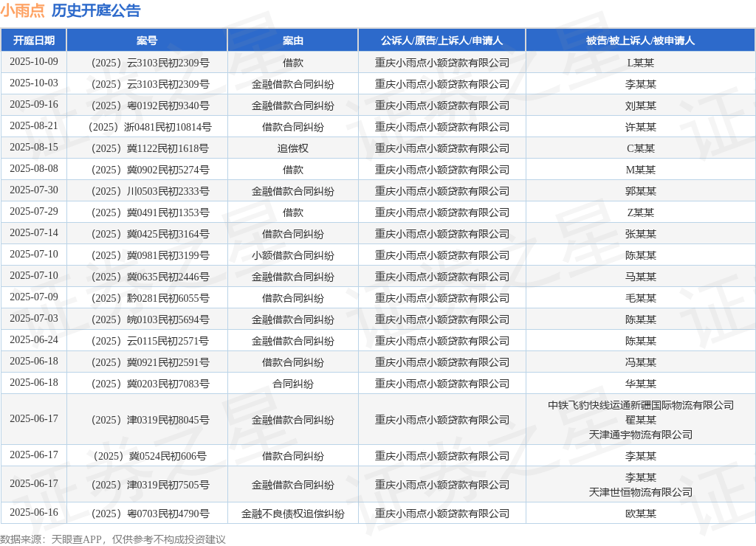
Task: Click the 合同纠纷 cell in 2025-06-18 row
Action: coord(292,384)
